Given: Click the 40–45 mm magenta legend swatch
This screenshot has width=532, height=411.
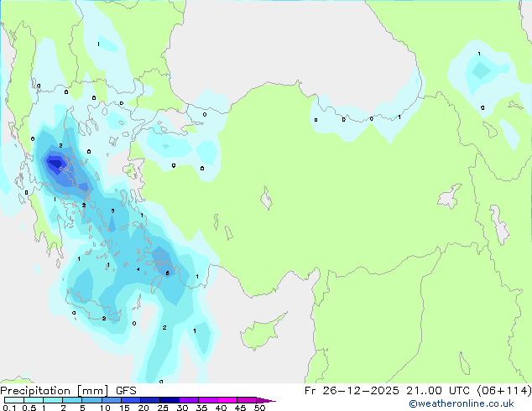Looking at the screenshot, I should coord(227,400).
